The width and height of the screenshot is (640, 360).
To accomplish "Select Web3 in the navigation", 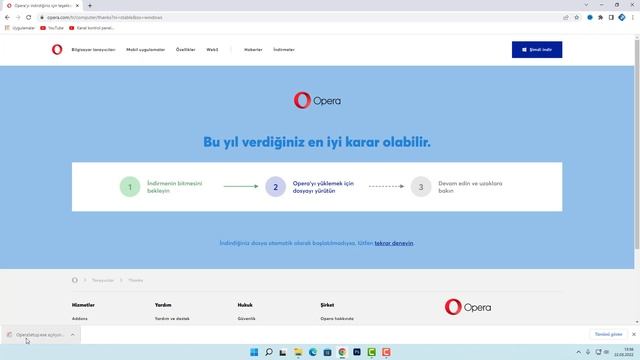I will [x=212, y=49].
